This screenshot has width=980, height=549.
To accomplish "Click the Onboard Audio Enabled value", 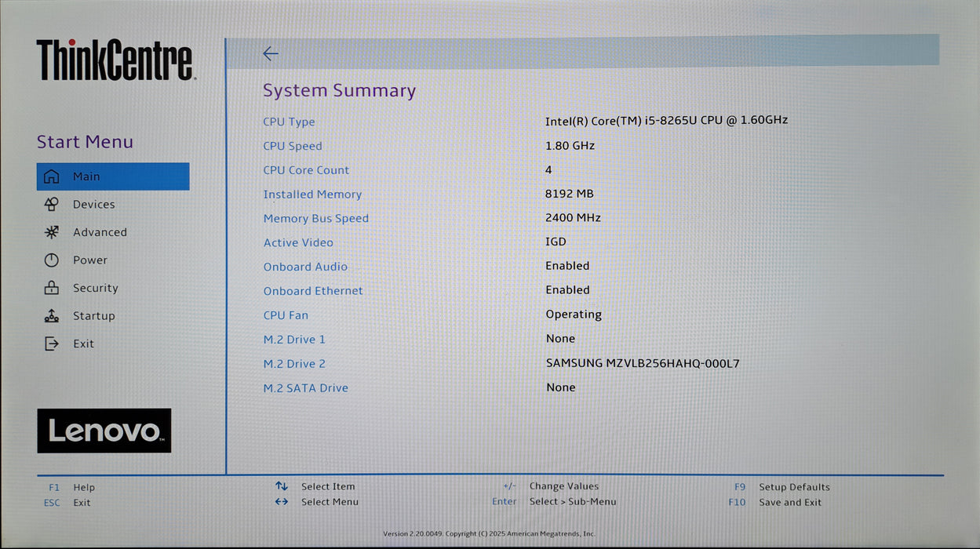I will pos(567,266).
